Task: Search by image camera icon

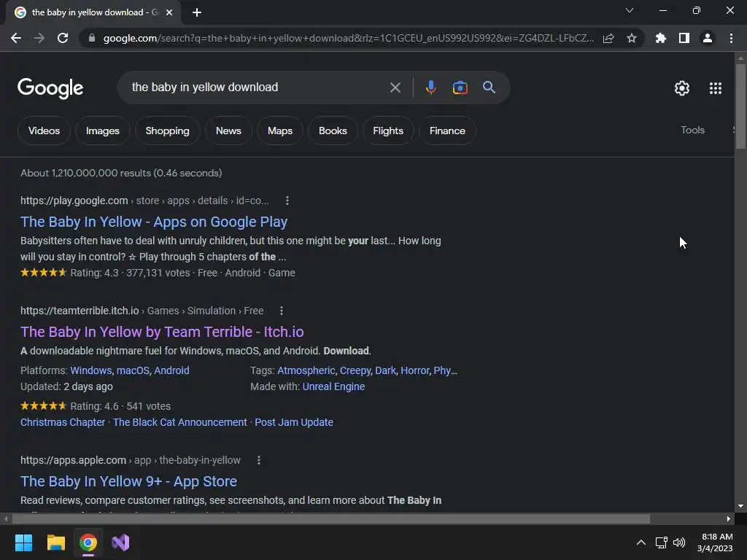Action: click(460, 87)
